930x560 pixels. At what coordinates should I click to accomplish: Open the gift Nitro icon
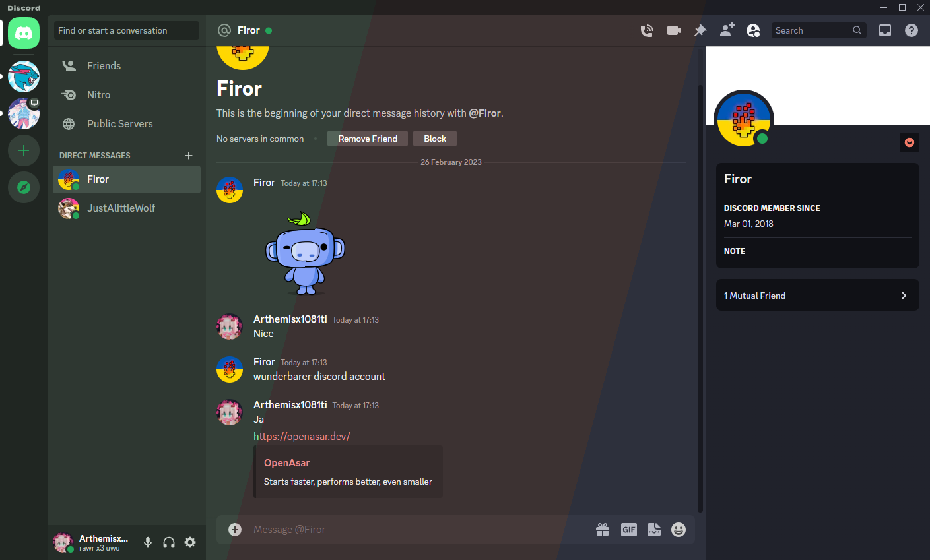[x=603, y=530]
